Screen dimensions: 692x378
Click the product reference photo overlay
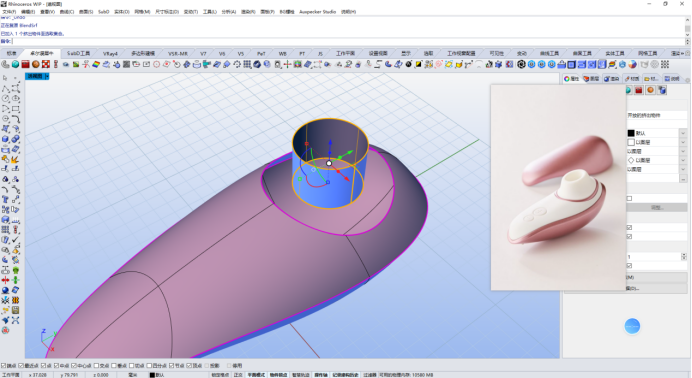tap(558, 187)
